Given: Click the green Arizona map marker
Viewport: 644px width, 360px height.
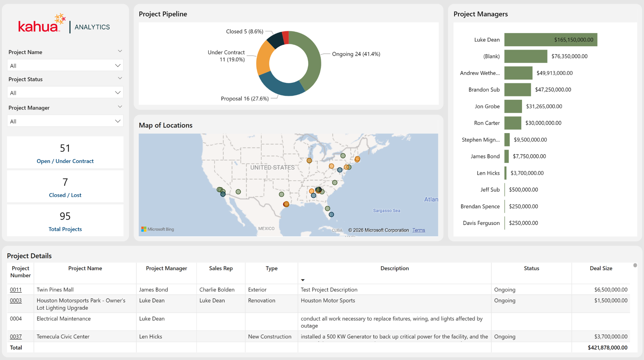Looking at the screenshot, I should [238, 192].
